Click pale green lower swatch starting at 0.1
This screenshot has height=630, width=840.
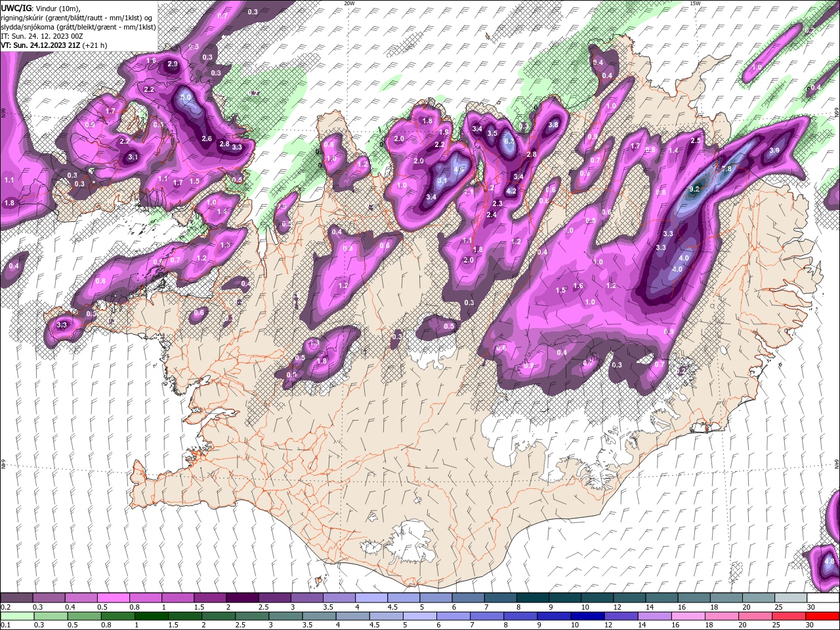[17, 616]
